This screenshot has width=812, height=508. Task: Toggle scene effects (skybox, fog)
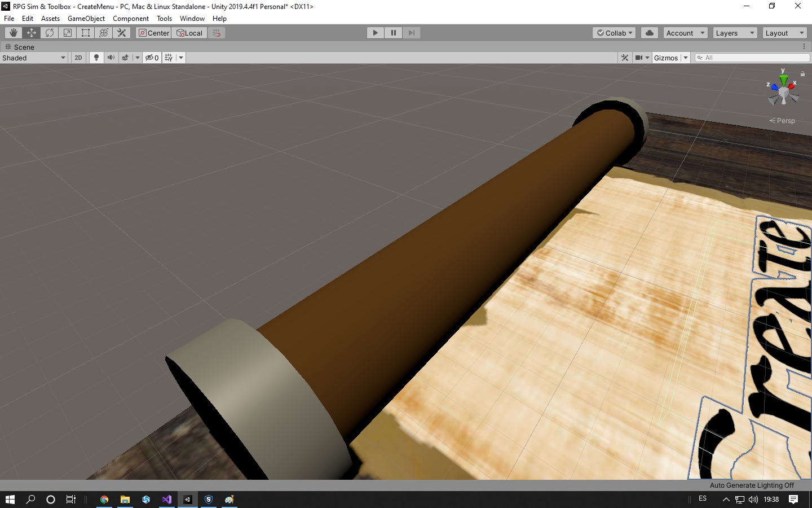(x=125, y=58)
